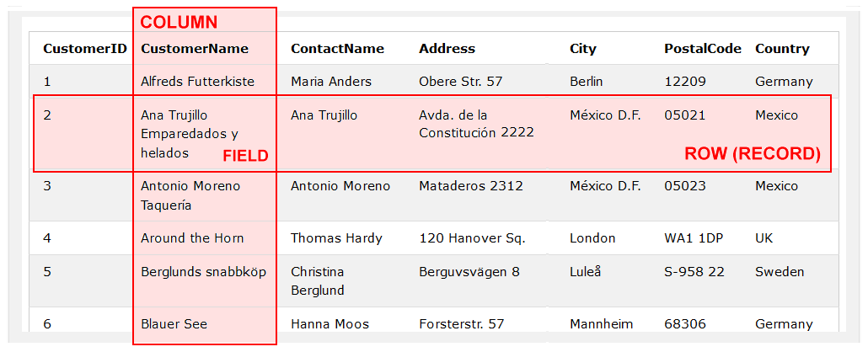Click the CustomerName column header

(195, 49)
